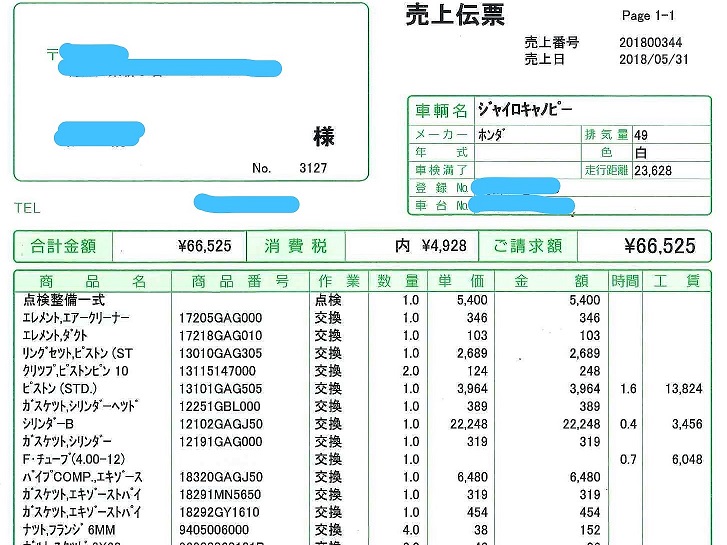Click the customer number 3127
The image size is (727, 545).
coord(313,168)
